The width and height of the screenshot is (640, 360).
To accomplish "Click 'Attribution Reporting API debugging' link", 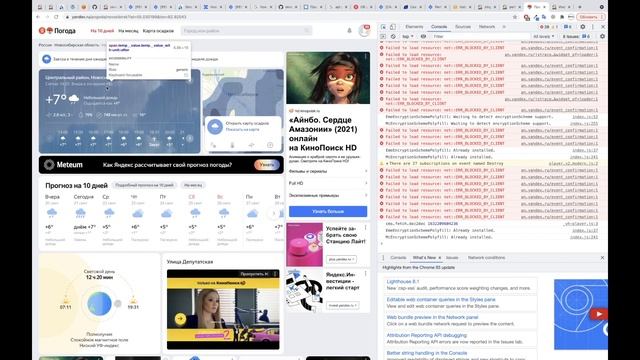I will pyautogui.click(x=427, y=335).
